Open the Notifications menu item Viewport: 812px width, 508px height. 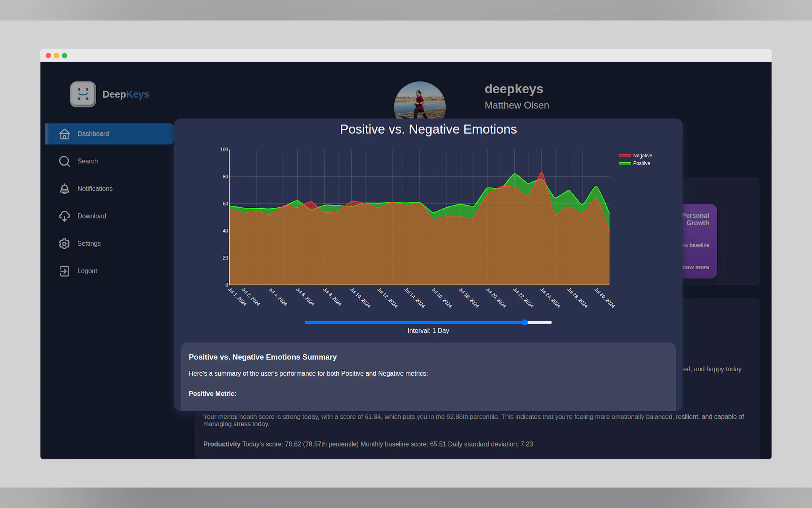(95, 189)
